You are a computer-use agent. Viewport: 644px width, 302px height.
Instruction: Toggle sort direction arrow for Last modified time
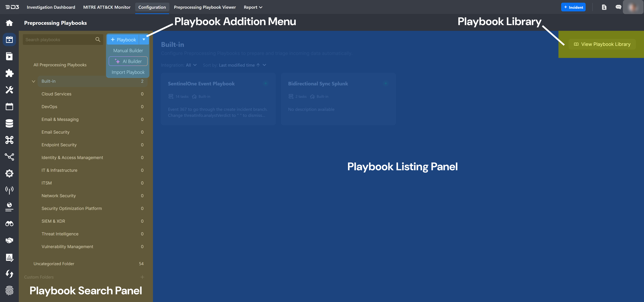[258, 65]
